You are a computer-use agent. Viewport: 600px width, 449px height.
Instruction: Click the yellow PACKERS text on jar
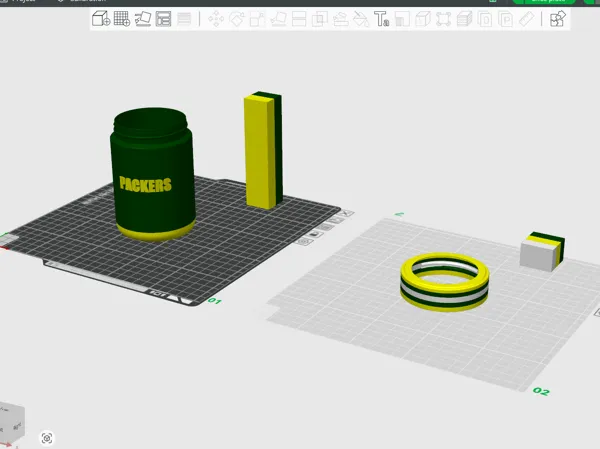pyautogui.click(x=145, y=184)
